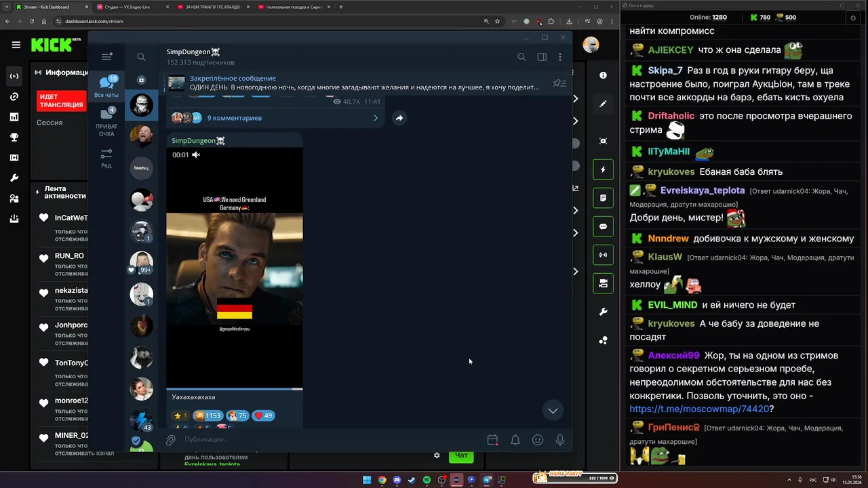Screen dimensions: 868x488
Task: Expand system tray hidden icons chevron
Action: pyautogui.click(x=789, y=480)
